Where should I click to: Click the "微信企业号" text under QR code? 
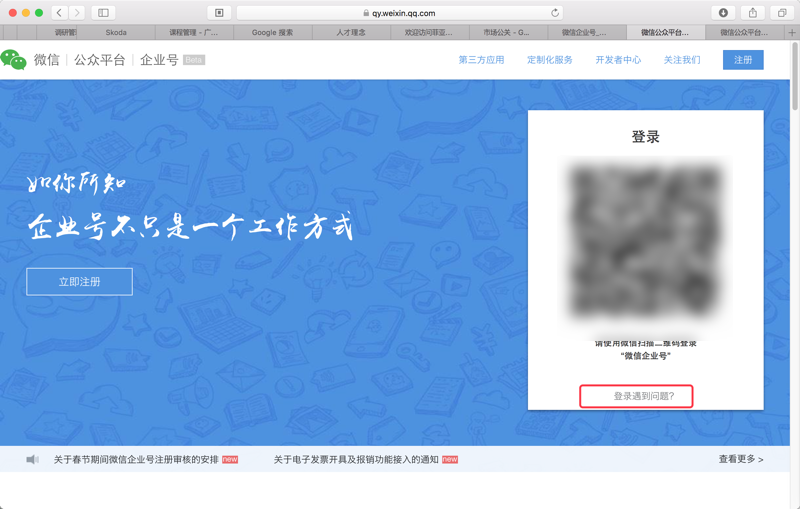coord(645,356)
